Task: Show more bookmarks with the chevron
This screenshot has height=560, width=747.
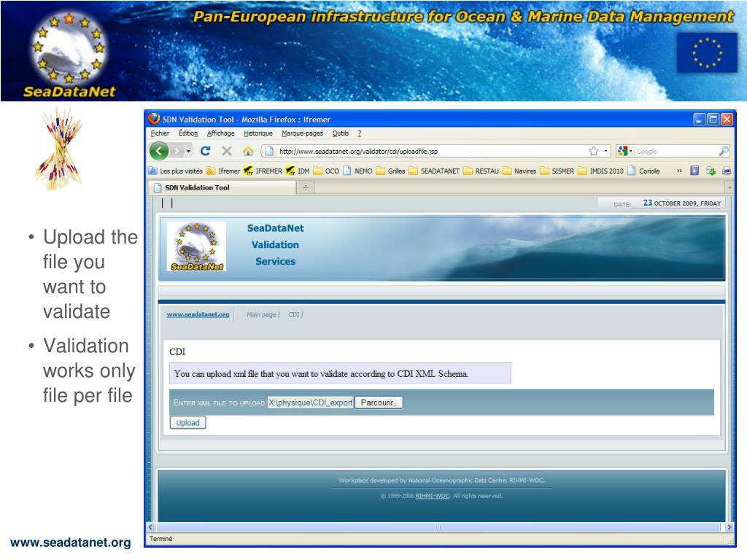Action: point(679,171)
